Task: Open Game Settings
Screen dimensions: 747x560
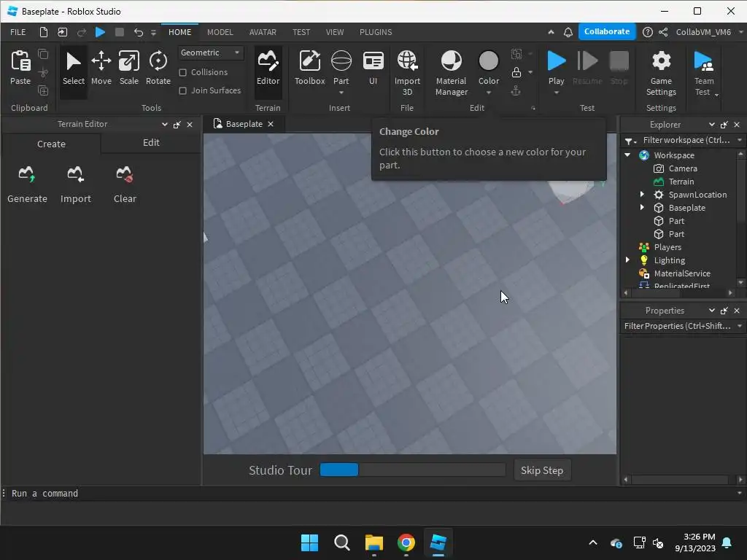Action: tap(661, 73)
